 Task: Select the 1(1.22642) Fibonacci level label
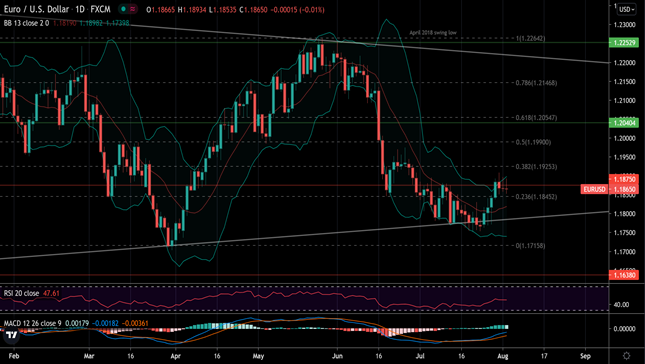coord(531,39)
